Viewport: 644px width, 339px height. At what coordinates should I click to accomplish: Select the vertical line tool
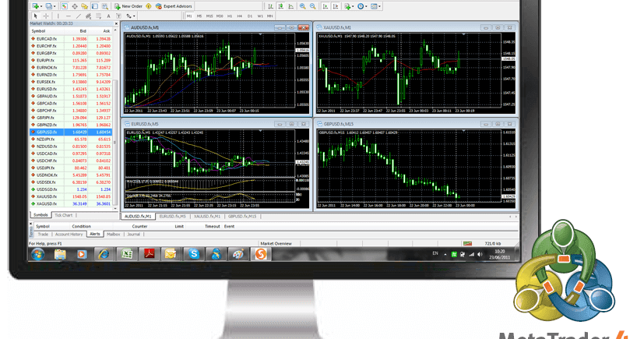tap(58, 16)
